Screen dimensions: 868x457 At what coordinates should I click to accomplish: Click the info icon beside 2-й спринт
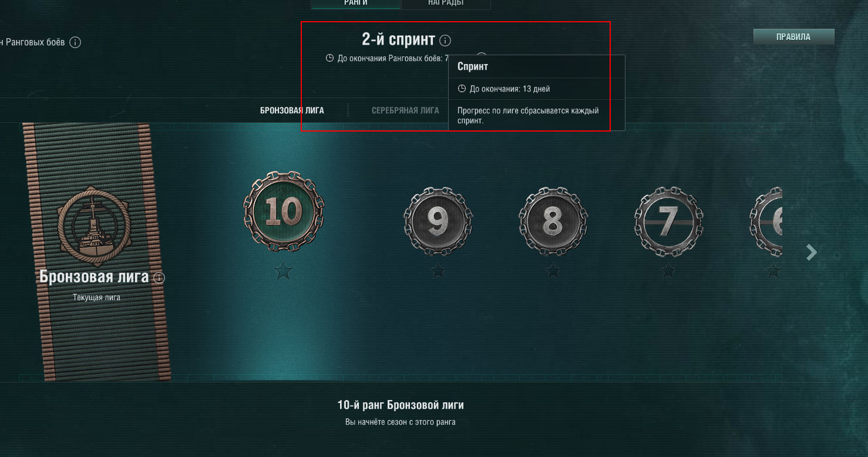(445, 41)
